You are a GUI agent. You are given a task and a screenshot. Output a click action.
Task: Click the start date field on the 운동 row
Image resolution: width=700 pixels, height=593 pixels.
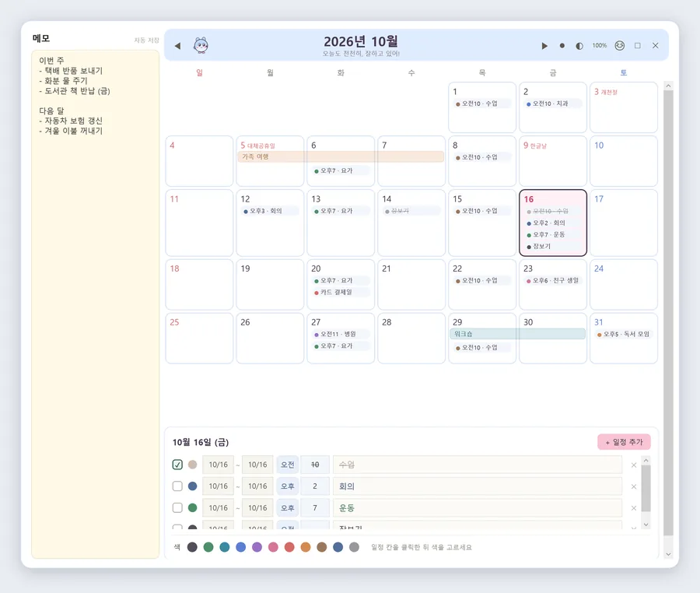pos(219,507)
